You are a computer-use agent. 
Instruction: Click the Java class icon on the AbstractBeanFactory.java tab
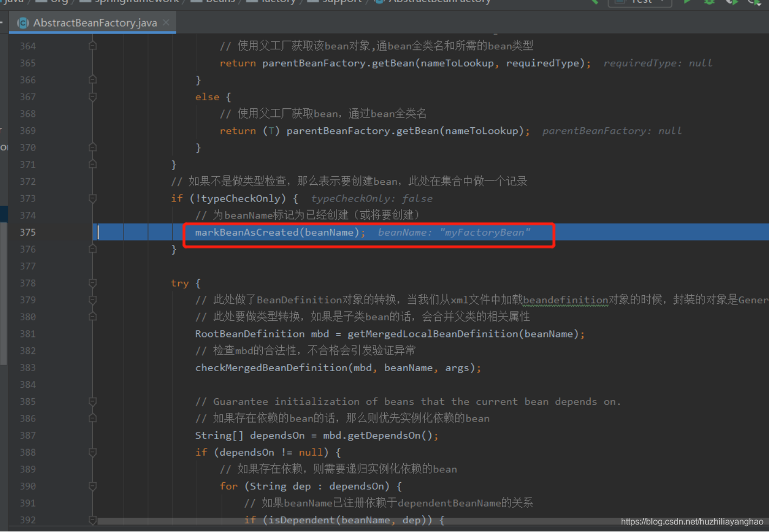(23, 23)
